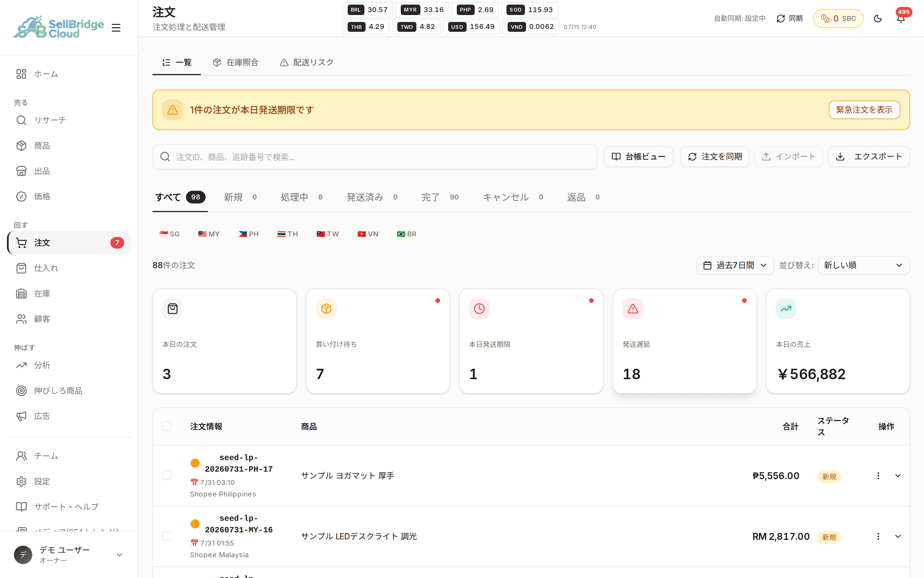Toggle the sidebar hamburger menu
The width and height of the screenshot is (924, 578).
[x=116, y=28]
